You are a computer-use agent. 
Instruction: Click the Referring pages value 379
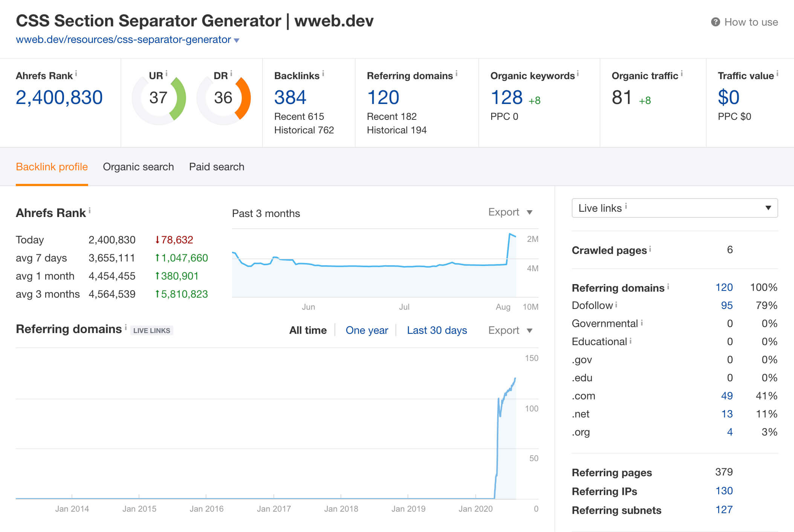pos(724,472)
